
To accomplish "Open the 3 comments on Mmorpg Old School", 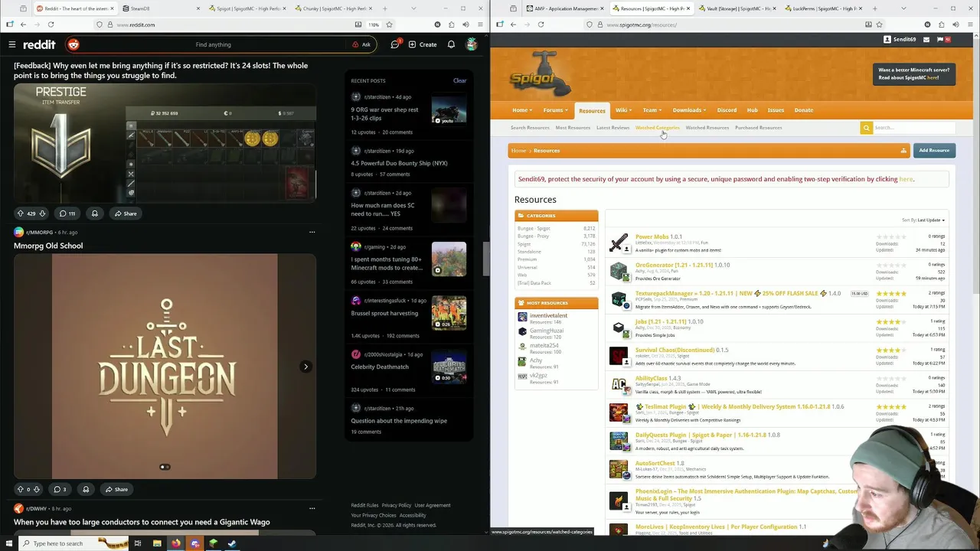I will 60,489.
